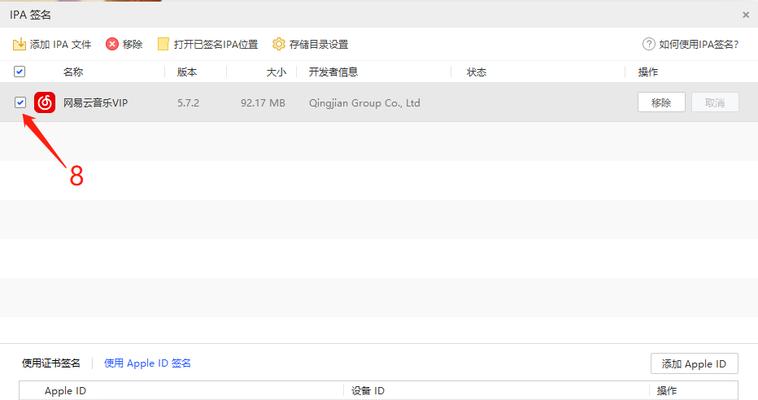Click the 添加 Apple ID button

coord(694,364)
